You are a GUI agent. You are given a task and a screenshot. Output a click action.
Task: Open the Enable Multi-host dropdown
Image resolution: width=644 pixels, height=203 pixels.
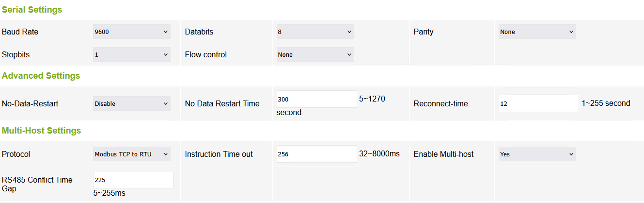coord(537,154)
